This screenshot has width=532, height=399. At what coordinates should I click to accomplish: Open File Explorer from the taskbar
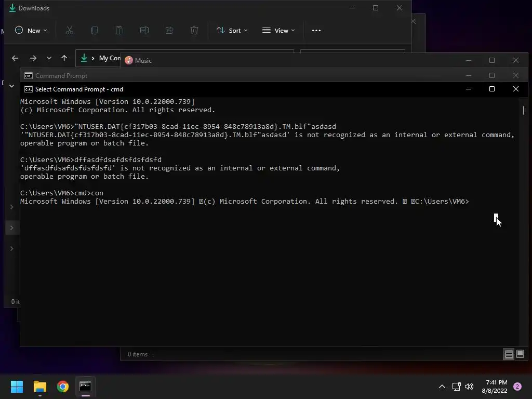(39, 387)
